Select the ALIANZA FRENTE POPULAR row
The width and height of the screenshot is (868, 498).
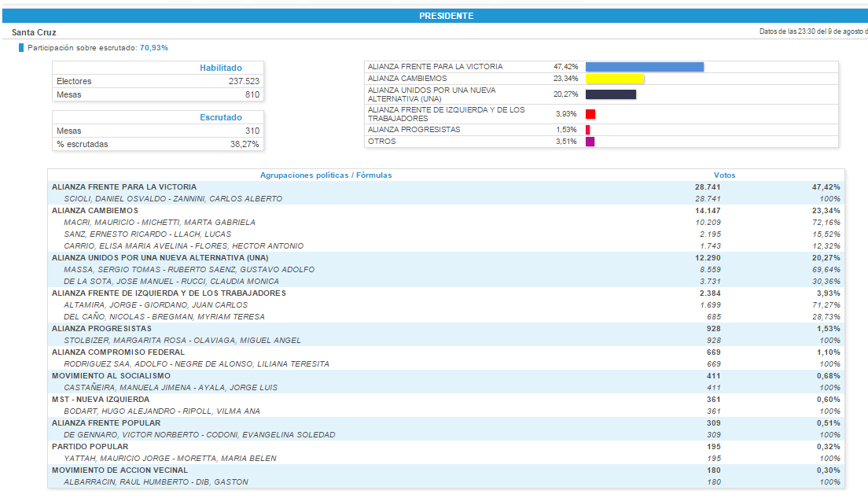point(446,423)
